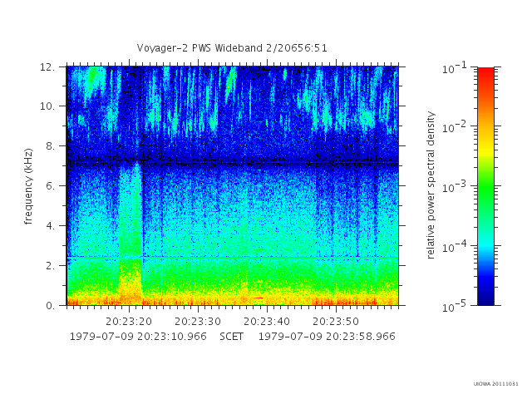Click the "frequency (kHz)" axis label

[x=28, y=186]
